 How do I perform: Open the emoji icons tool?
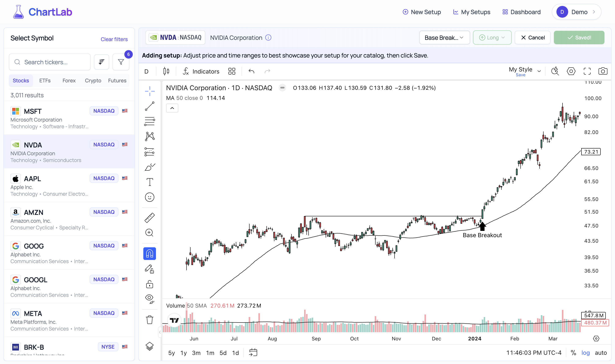click(149, 197)
